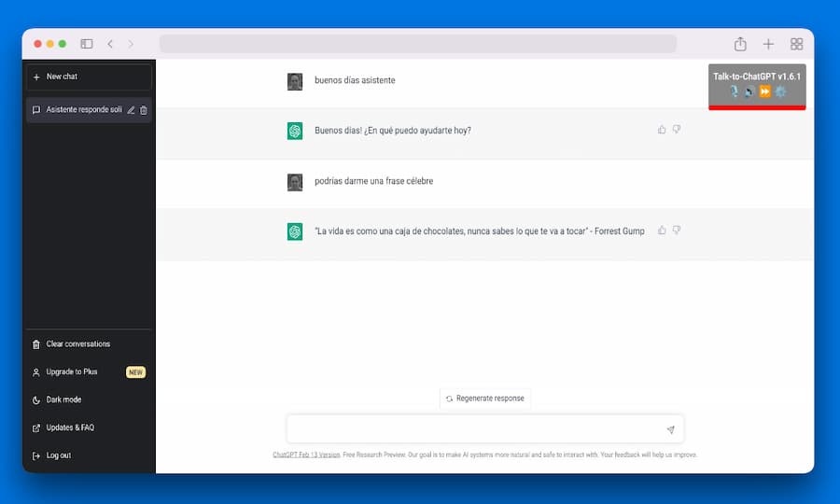Click the orange skip-forward icon in Talk-to-ChatGPT

[765, 91]
